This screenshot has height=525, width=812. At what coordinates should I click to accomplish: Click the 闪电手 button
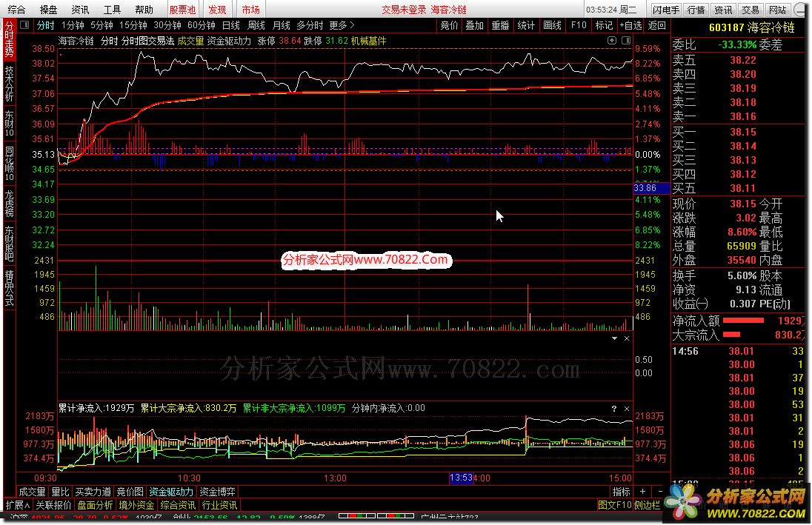tap(666, 10)
